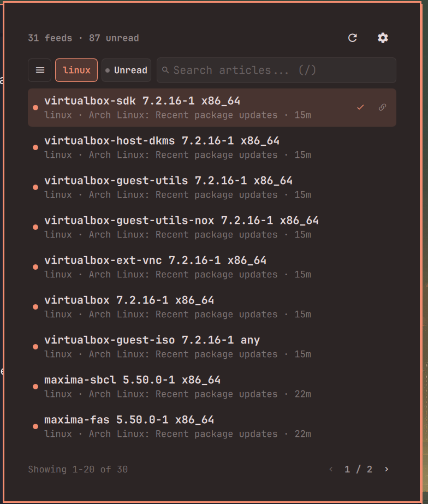This screenshot has height=504, width=428.
Task: Click unread dot of virtualbox-sdk row
Action: pyautogui.click(x=35, y=108)
